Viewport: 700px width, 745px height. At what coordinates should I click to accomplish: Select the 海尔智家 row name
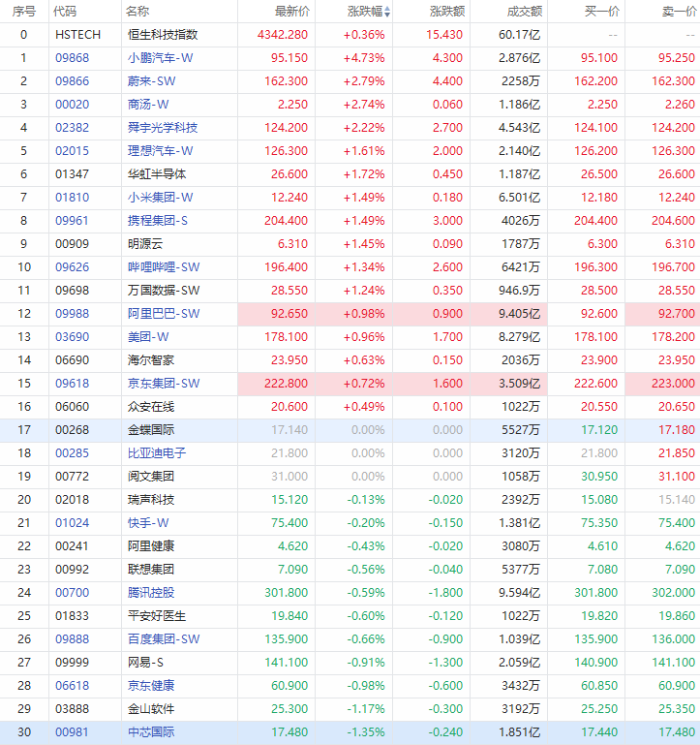coord(151,360)
